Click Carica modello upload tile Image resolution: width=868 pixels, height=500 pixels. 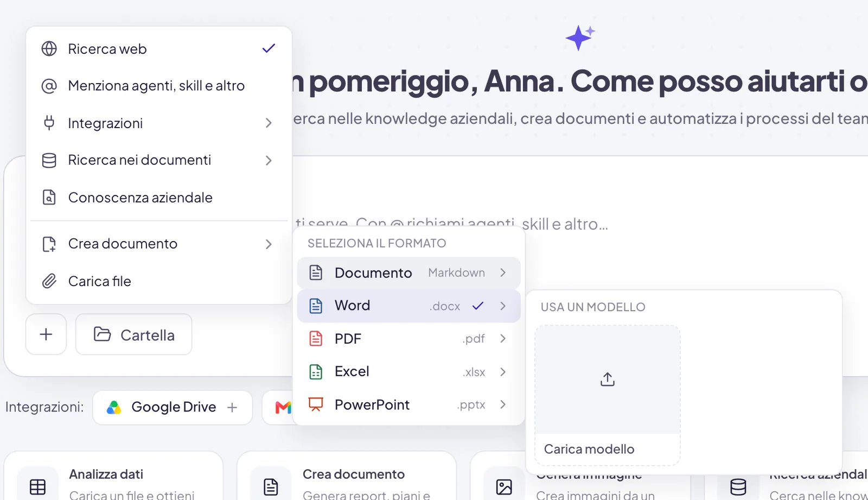pos(608,395)
